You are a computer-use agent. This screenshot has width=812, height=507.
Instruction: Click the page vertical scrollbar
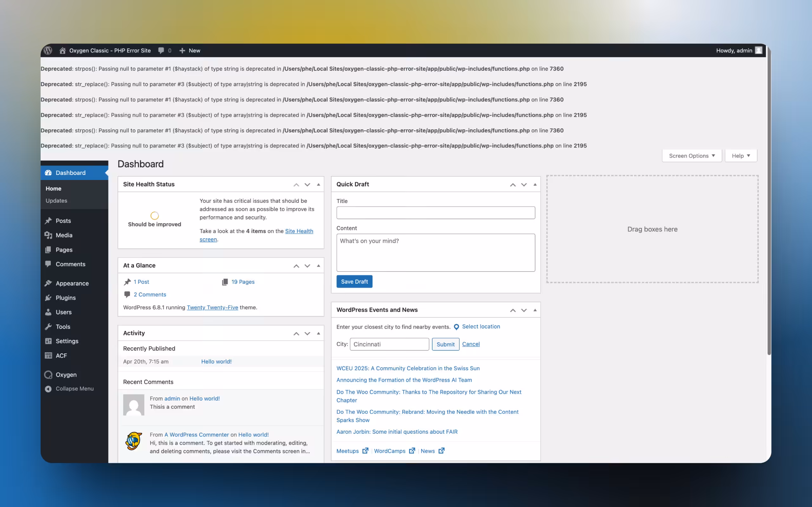769,201
